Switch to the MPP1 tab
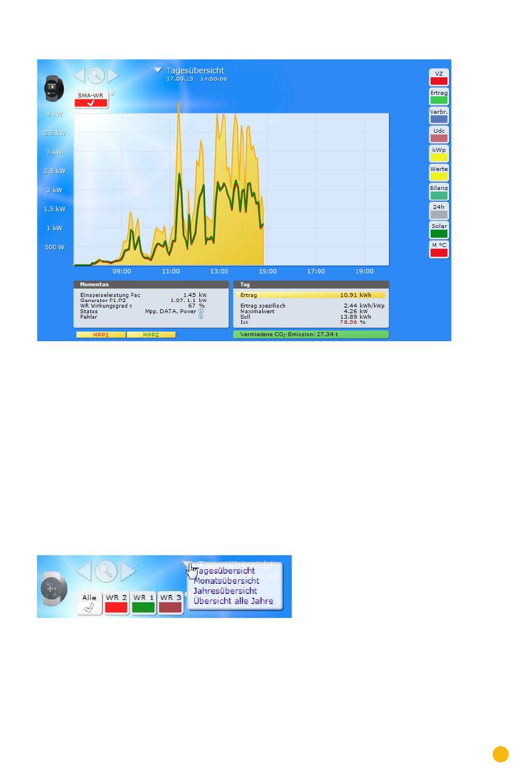The width and height of the screenshot is (532, 767). click(101, 334)
